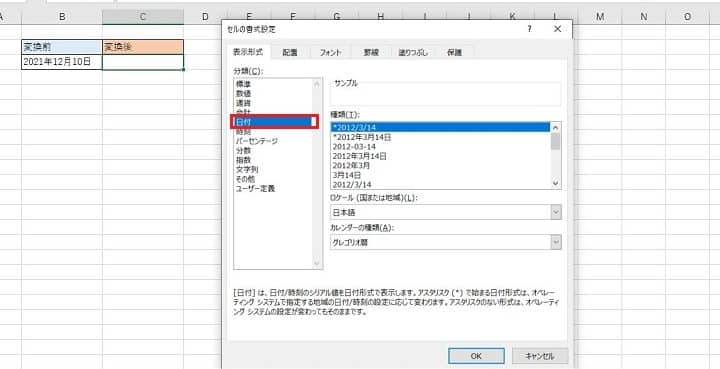Confirm with the OK button
Viewport: 720px width, 369px height.
tap(476, 356)
